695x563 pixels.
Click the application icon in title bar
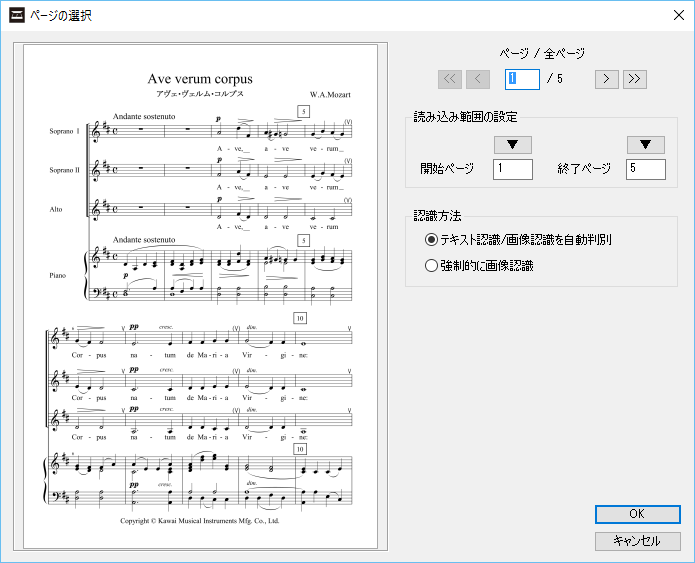click(17, 16)
